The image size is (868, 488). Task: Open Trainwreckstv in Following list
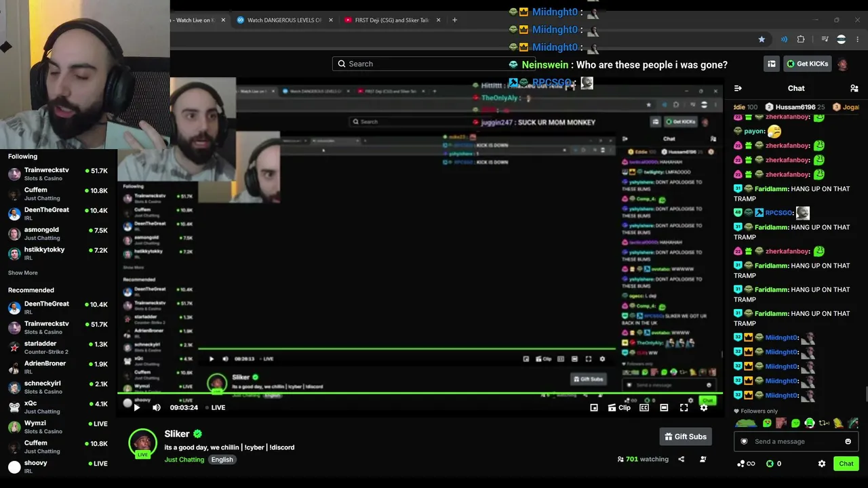[x=58, y=174]
